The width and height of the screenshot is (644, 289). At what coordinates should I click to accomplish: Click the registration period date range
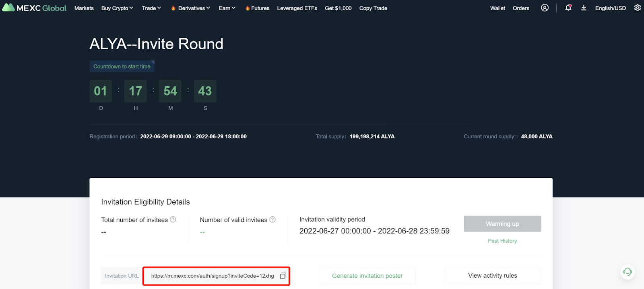(193, 137)
